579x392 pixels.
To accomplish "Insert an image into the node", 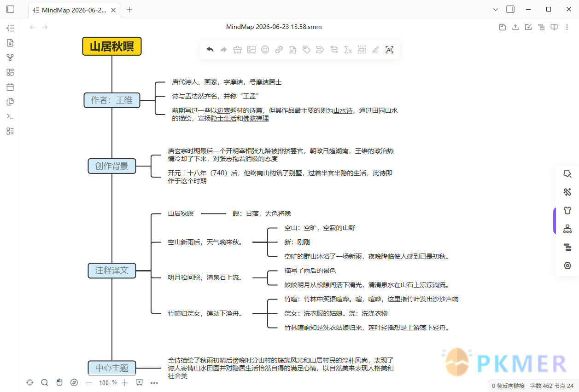I will 251,50.
